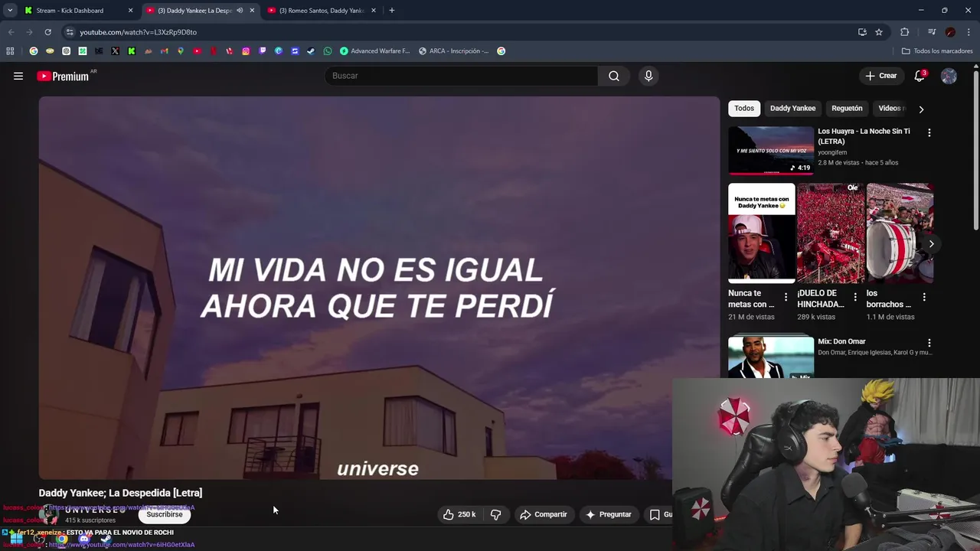Open the X (Twitter) bookmark
980x551 pixels.
(115, 51)
